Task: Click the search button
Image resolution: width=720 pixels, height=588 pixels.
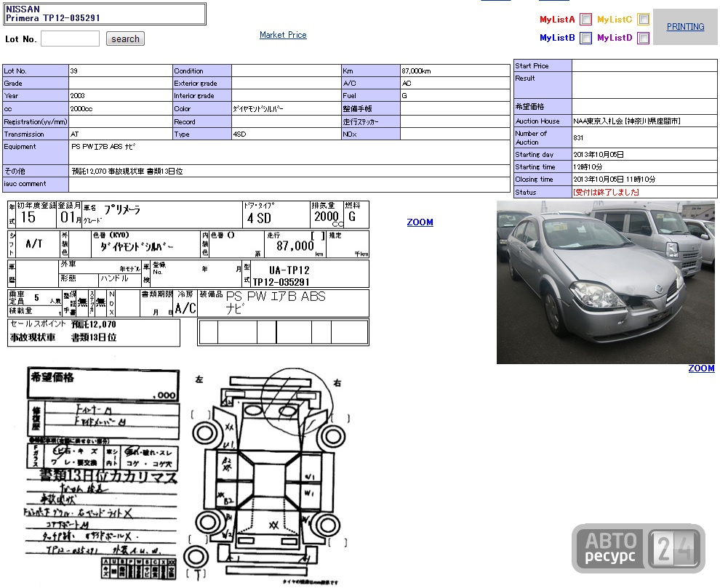Action: (125, 39)
